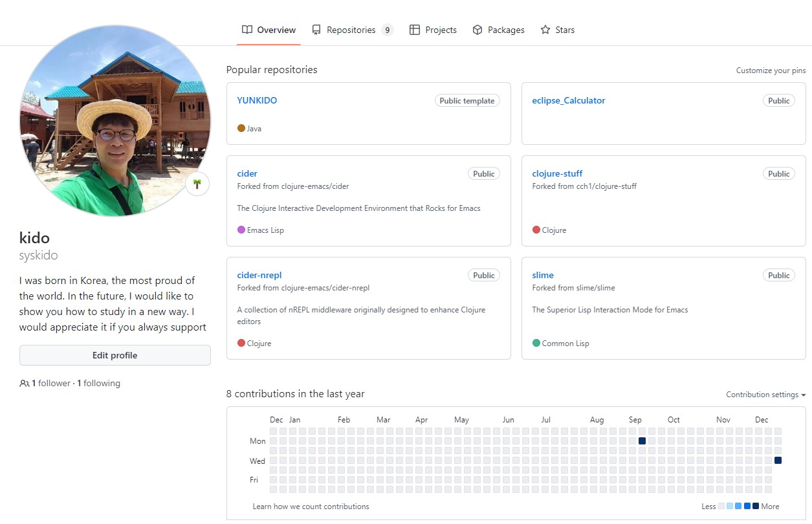Click the dark September contribution square
The image size is (812, 524).
click(642, 441)
